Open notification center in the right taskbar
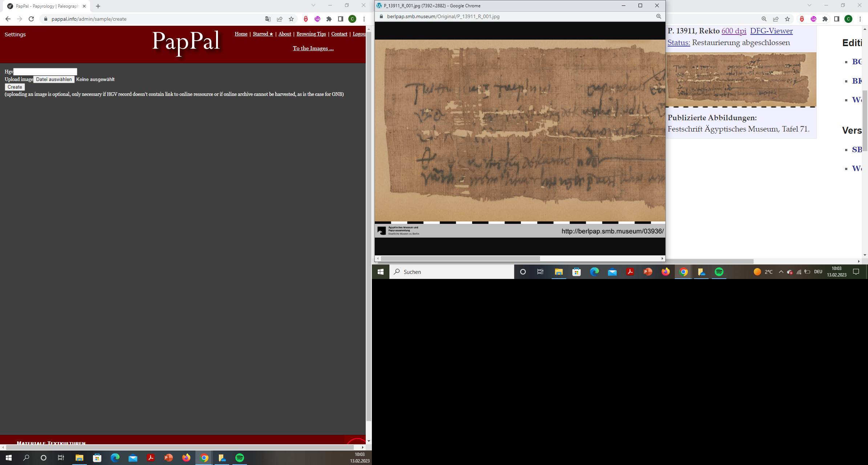 (856, 272)
